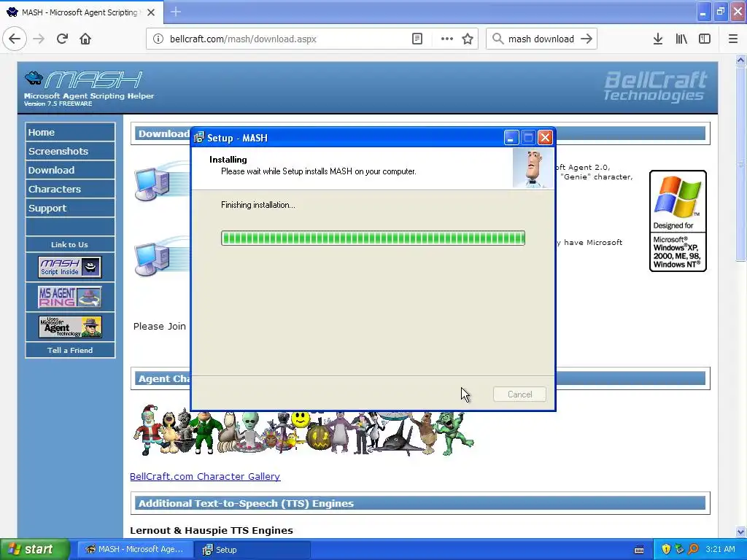Open the page actions three-dot menu

(447, 39)
